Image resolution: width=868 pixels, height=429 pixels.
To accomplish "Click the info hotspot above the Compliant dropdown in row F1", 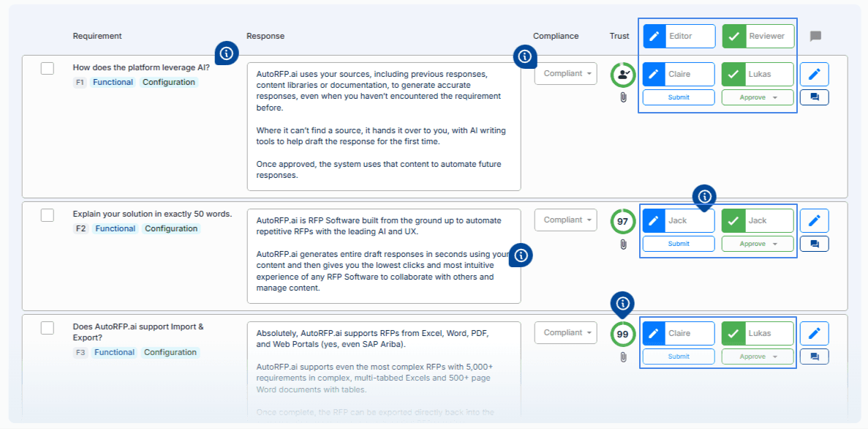I will (x=525, y=56).
